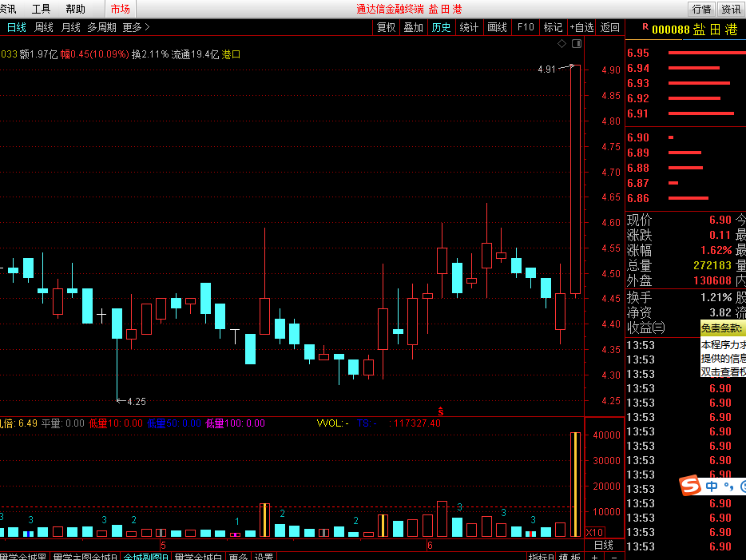Click the sell price 6.95 row
This screenshot has height=560, width=746.
tap(685, 53)
